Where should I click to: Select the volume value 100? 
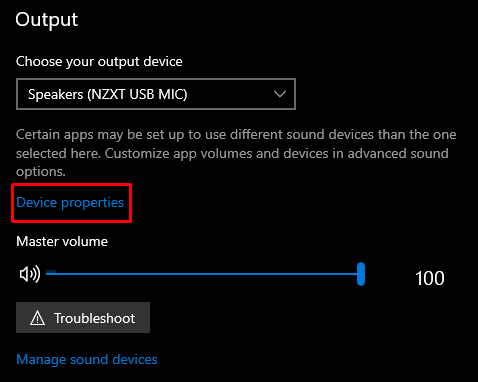[430, 278]
